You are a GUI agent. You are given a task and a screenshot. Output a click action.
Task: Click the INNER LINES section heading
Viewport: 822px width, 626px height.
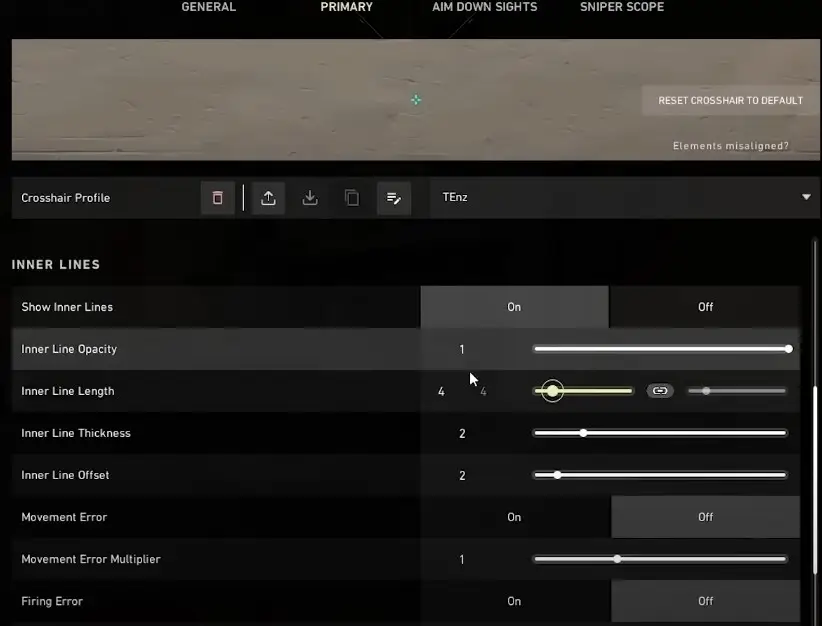[56, 264]
